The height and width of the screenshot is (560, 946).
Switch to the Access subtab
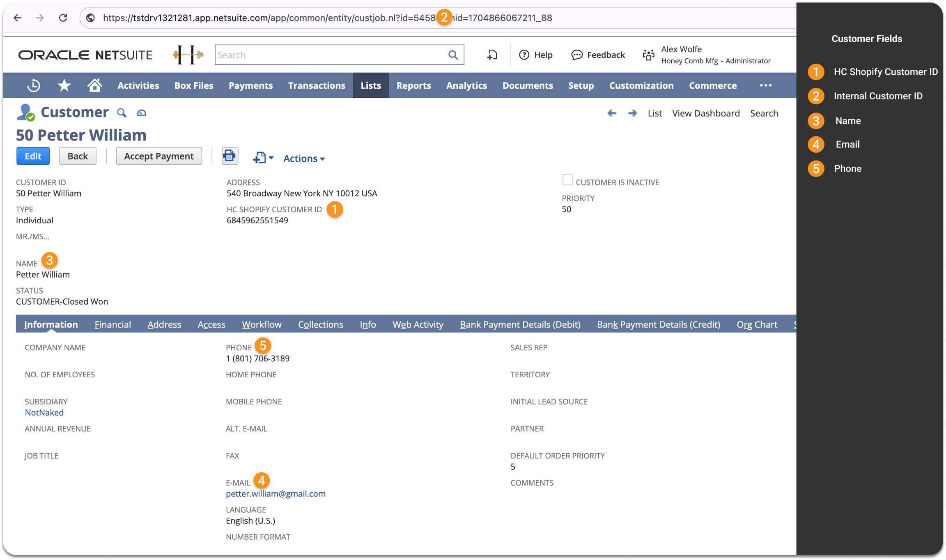pyautogui.click(x=211, y=324)
